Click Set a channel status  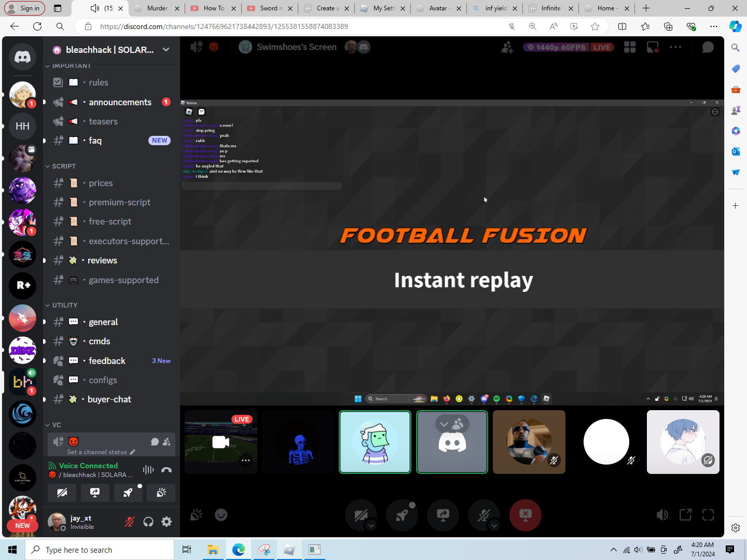pyautogui.click(x=101, y=452)
